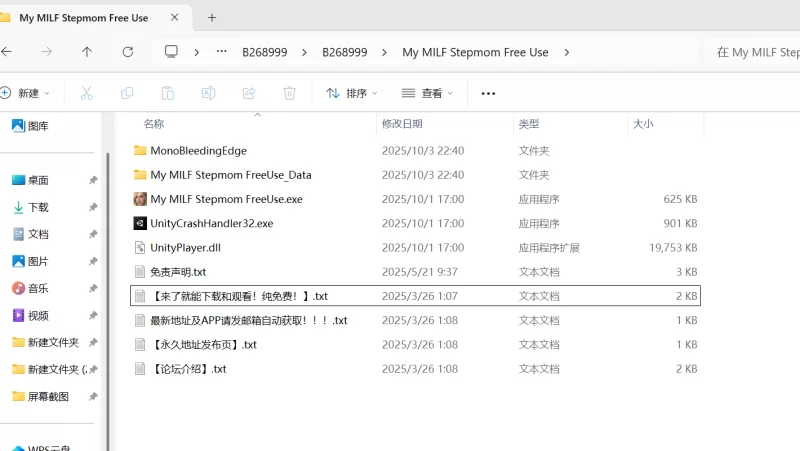Open 视频 in the sidebar
This screenshot has height=451, width=800.
tap(30, 315)
